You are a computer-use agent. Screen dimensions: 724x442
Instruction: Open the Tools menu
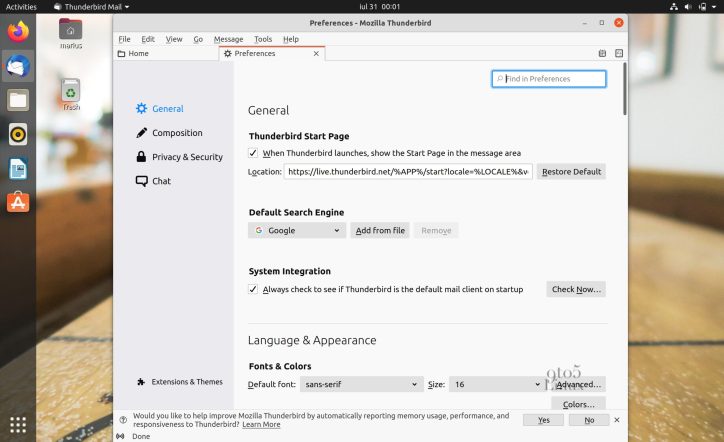tap(263, 39)
